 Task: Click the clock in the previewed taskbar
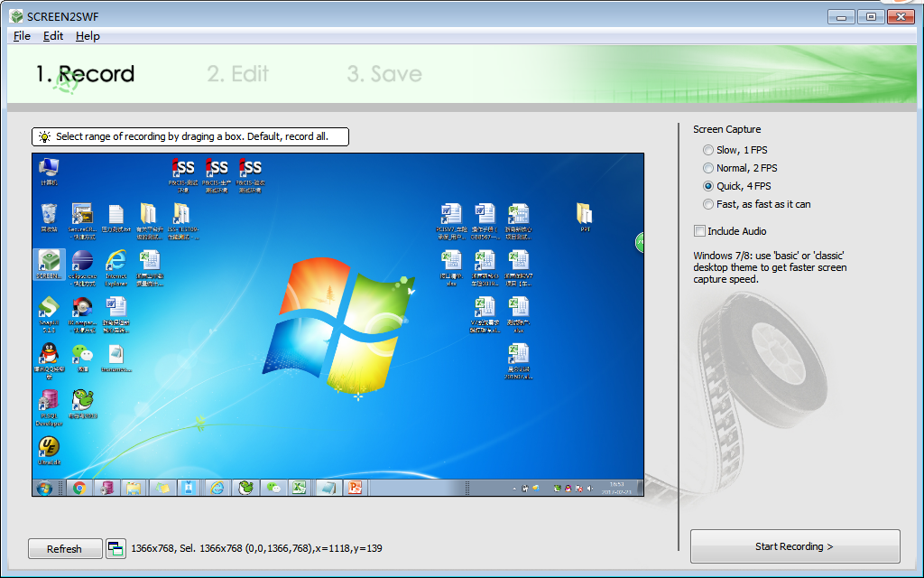[x=616, y=488]
